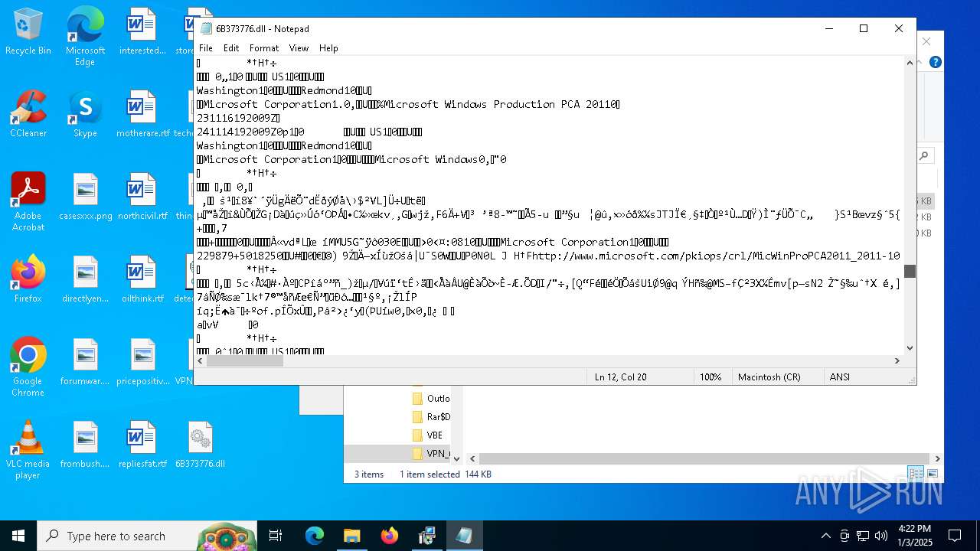Open CCleaner desktop shortcut
The height and width of the screenshot is (551, 980).
coord(28,115)
